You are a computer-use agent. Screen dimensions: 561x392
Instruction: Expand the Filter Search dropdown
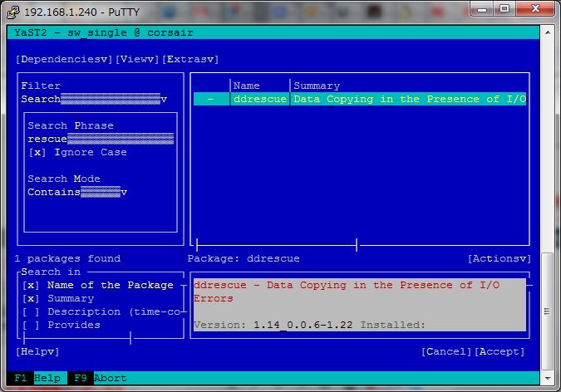point(94,99)
